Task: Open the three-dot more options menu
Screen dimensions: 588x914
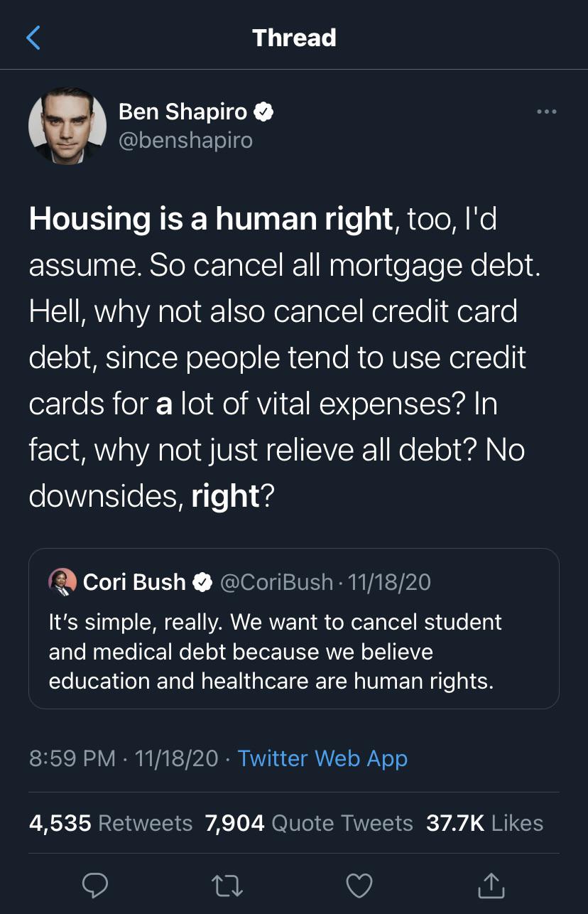Action: point(546,112)
